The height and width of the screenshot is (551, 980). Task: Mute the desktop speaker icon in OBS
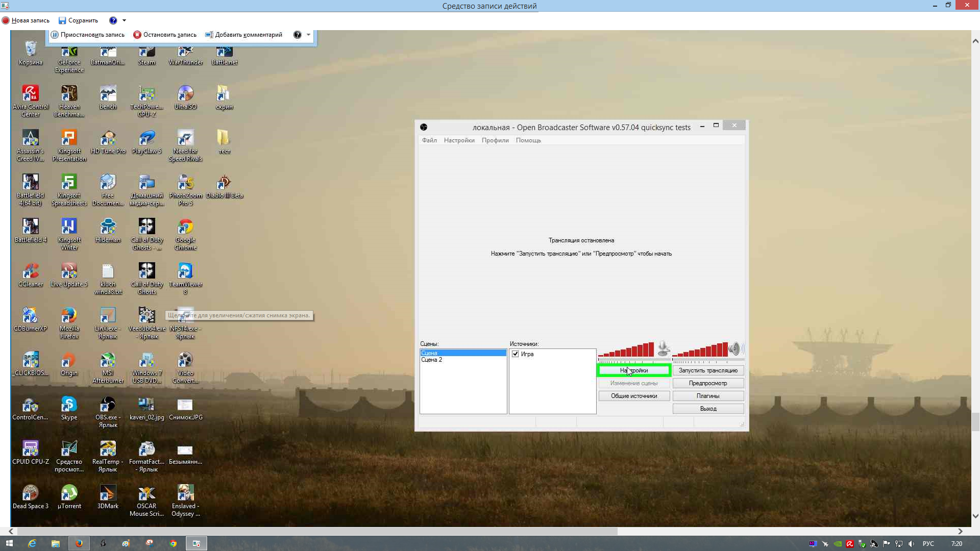735,348
